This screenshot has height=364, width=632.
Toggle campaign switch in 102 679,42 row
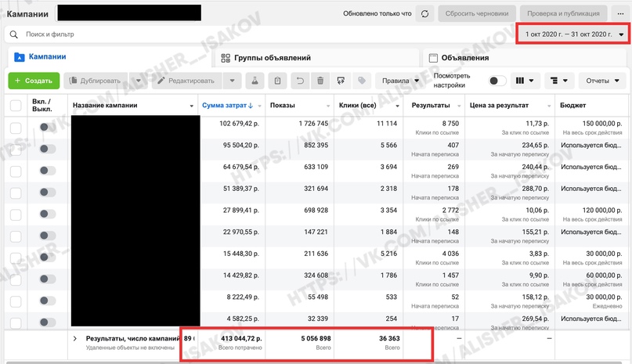47,128
